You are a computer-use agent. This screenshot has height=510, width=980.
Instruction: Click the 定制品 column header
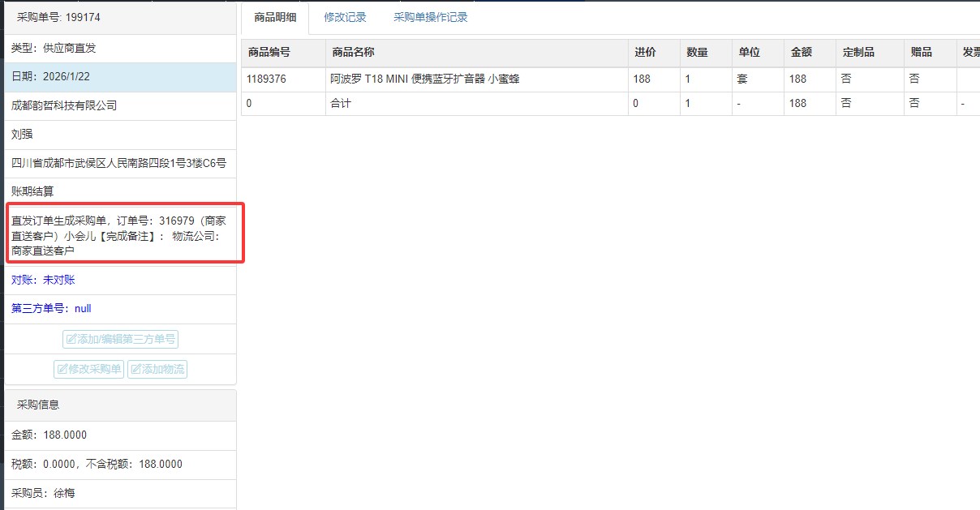[858, 53]
